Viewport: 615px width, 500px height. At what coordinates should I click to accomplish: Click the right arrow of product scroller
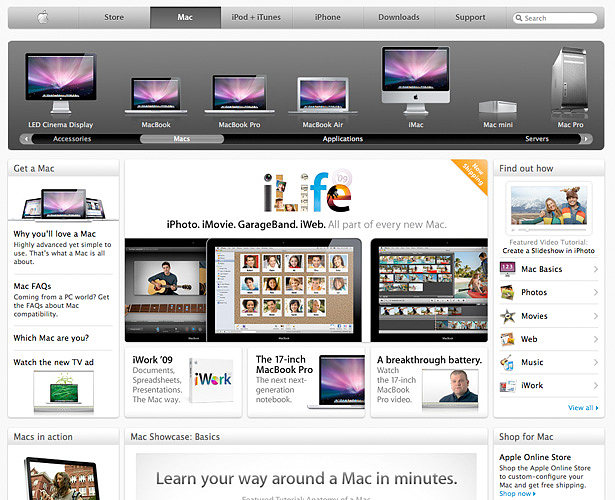586,139
